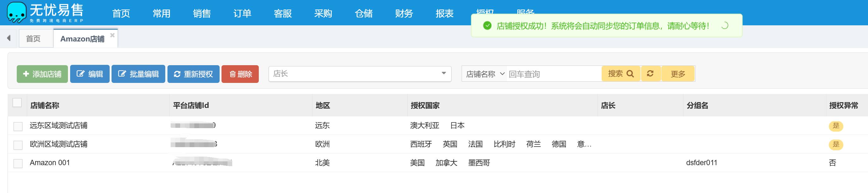Open the 店铺名称 search field selector
The image size is (868, 193).
pyautogui.click(x=484, y=74)
